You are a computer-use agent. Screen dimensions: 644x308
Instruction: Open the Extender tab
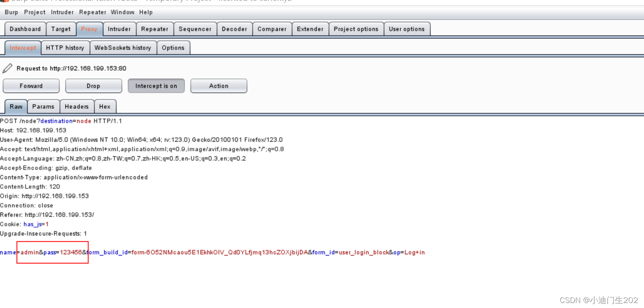[x=310, y=29]
